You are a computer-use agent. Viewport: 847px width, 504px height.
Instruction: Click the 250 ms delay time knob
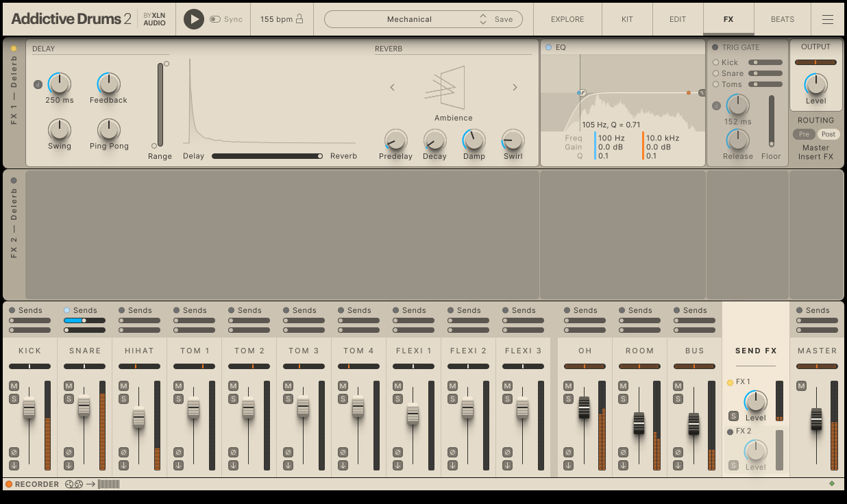(x=60, y=84)
